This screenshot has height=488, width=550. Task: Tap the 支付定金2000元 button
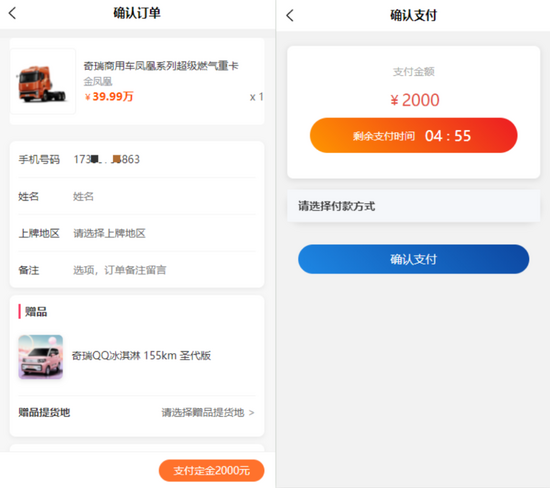pyautogui.click(x=212, y=470)
